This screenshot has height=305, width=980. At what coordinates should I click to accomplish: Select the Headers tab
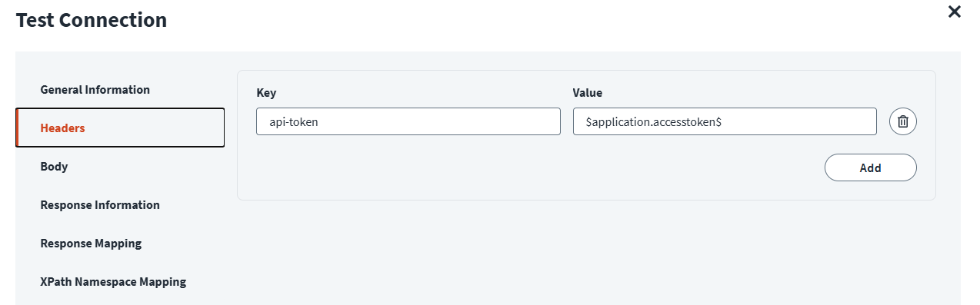click(120, 128)
